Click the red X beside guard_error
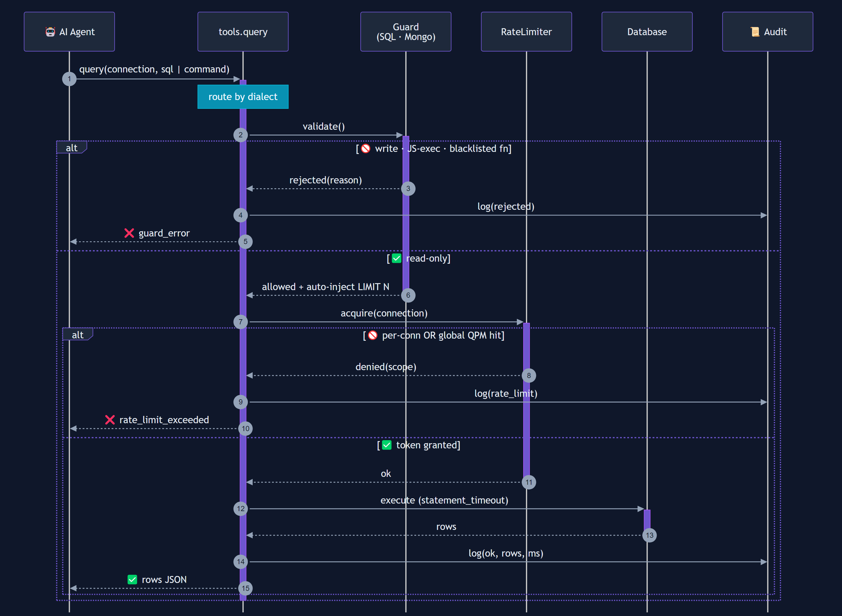Viewport: 842px width, 616px height. coord(129,233)
